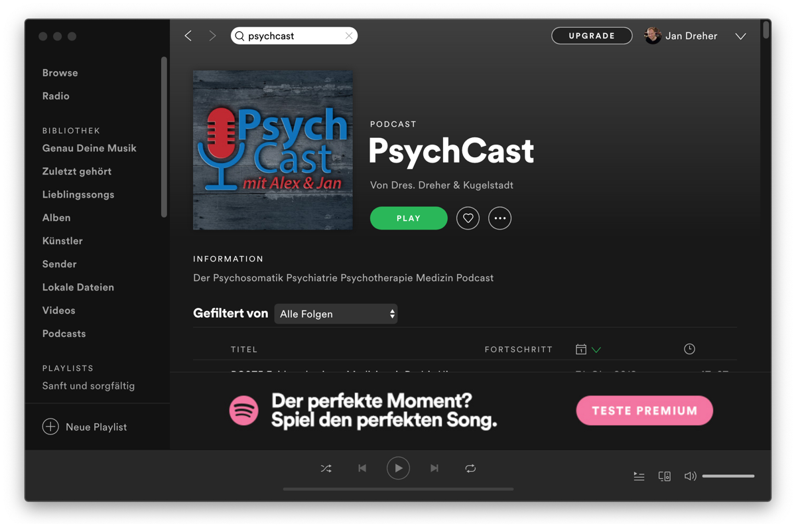Save PsychCast podcast with heart toggle
This screenshot has width=796, height=532.
click(468, 218)
